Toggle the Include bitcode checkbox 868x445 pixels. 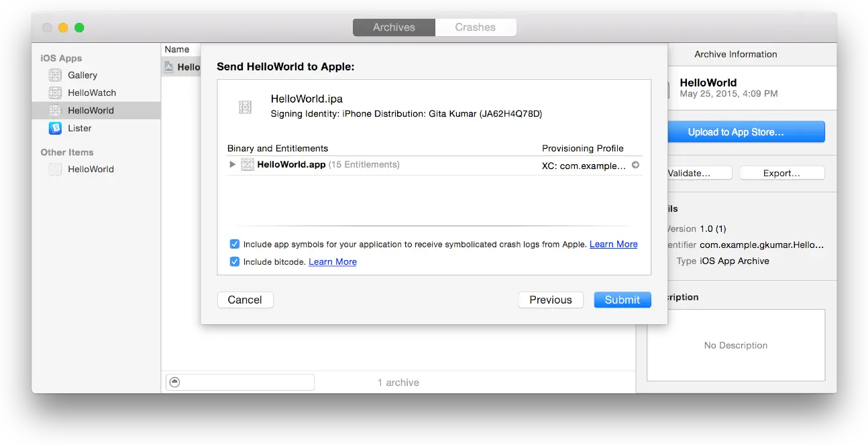click(234, 261)
